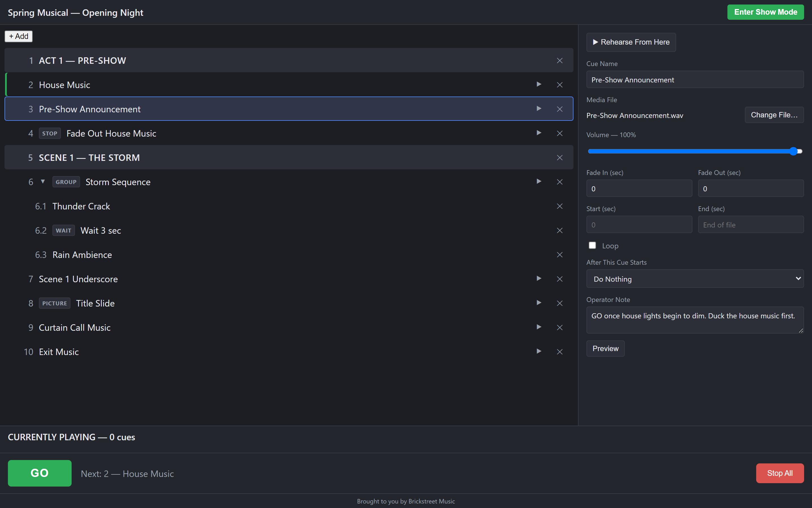Image resolution: width=812 pixels, height=508 pixels.
Task: Select the Thunder Crack cue row
Action: (x=289, y=206)
